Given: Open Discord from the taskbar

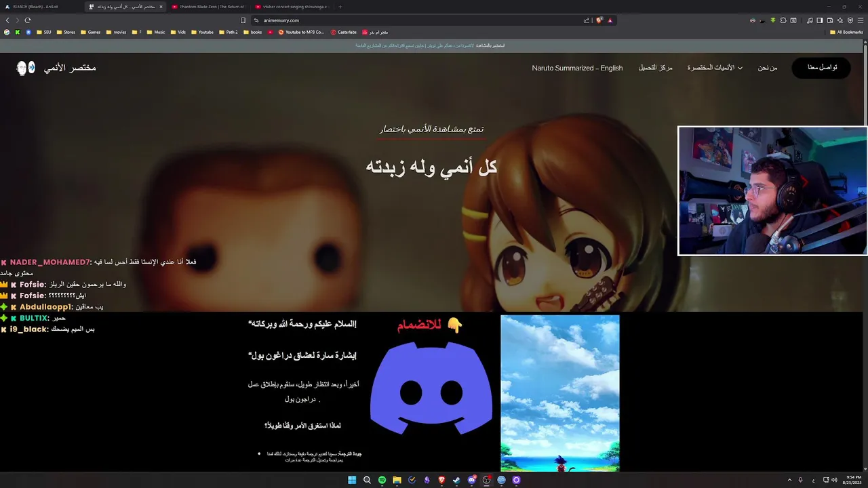Looking at the screenshot, I should (x=471, y=480).
